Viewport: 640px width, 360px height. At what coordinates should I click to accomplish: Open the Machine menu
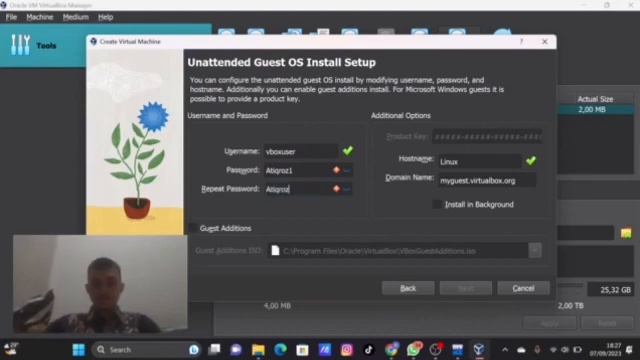point(40,17)
